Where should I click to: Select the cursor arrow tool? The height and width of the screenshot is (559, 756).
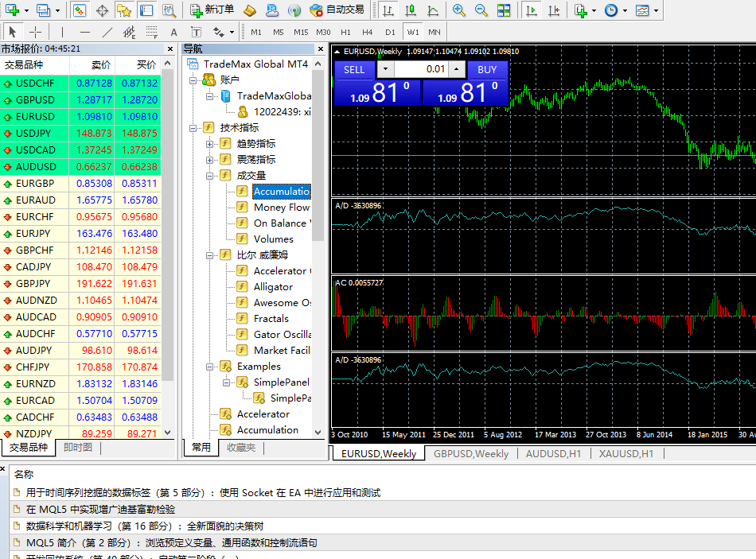click(x=13, y=33)
